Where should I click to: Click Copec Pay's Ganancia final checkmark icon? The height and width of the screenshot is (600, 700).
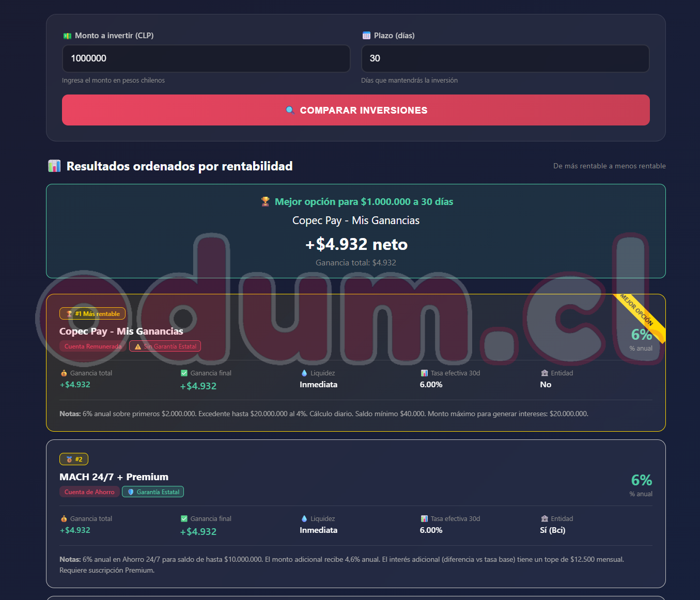tap(184, 373)
